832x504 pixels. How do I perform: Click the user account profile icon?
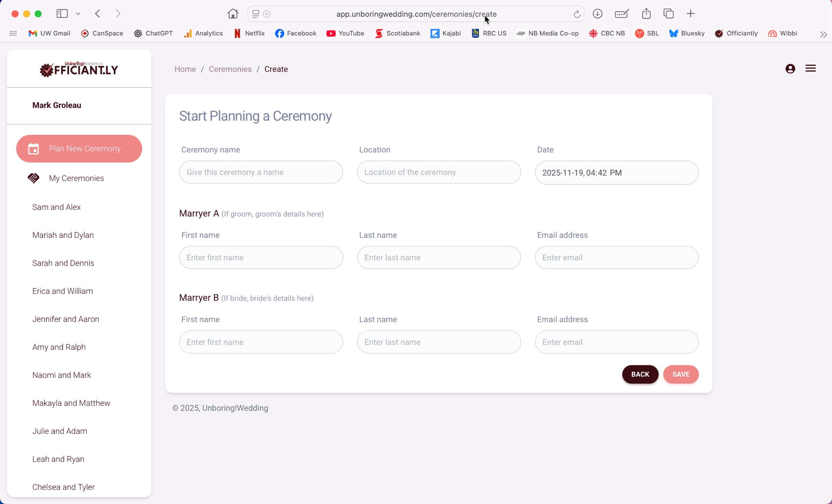pos(790,69)
